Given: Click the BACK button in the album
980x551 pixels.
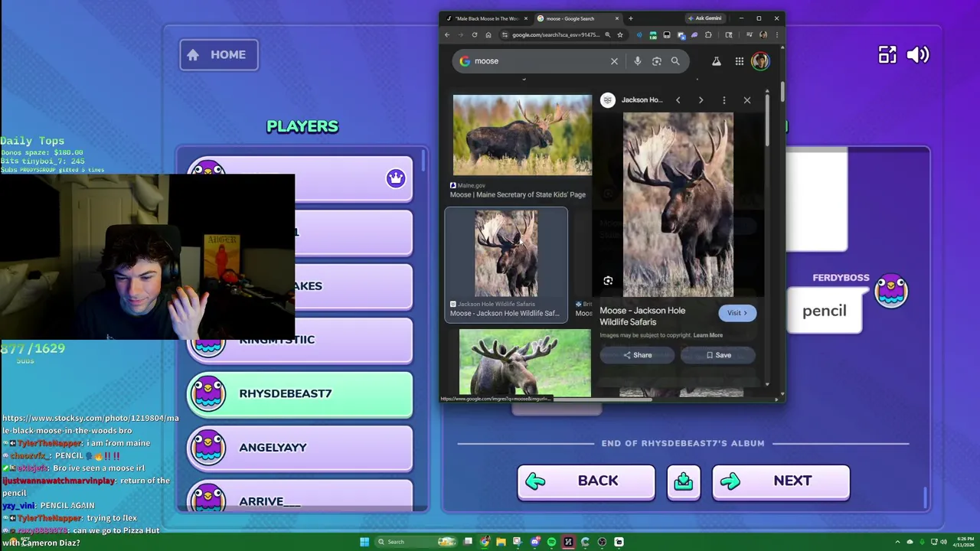Looking at the screenshot, I should (586, 481).
